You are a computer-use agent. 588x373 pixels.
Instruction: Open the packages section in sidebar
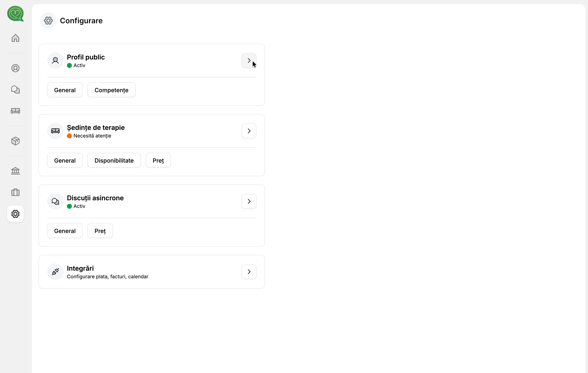pos(15,141)
